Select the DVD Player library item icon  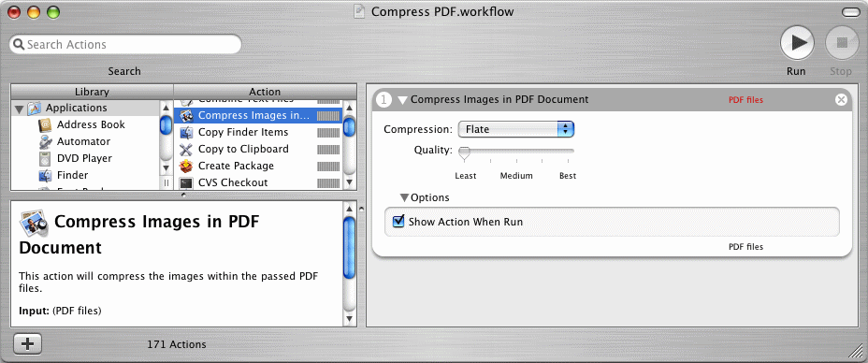(45, 158)
